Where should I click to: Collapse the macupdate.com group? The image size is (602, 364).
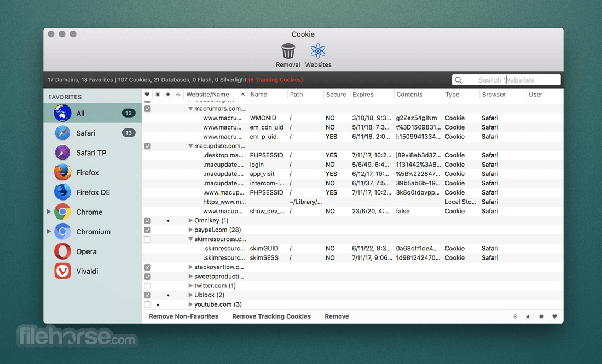190,146
